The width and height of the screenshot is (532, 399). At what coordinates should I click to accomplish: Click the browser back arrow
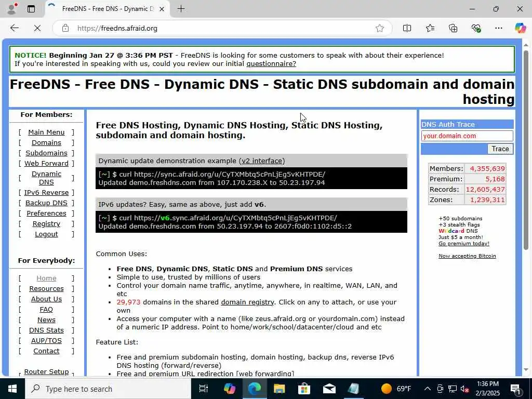tap(14, 28)
